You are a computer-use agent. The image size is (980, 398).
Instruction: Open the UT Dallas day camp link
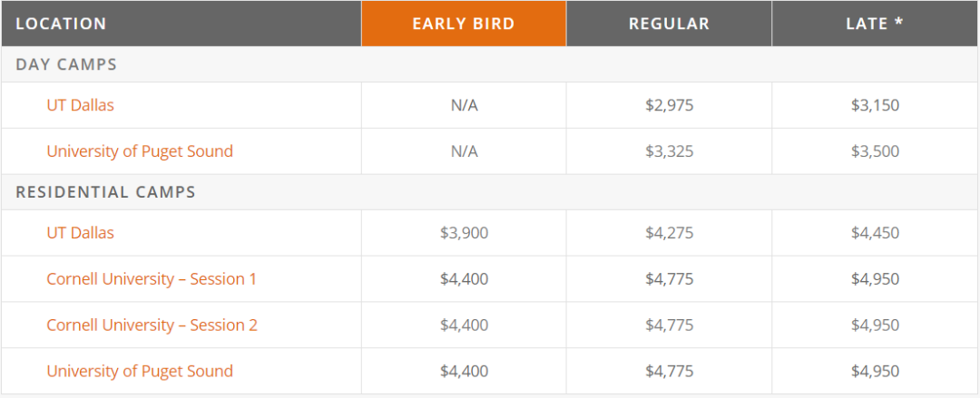(80, 105)
